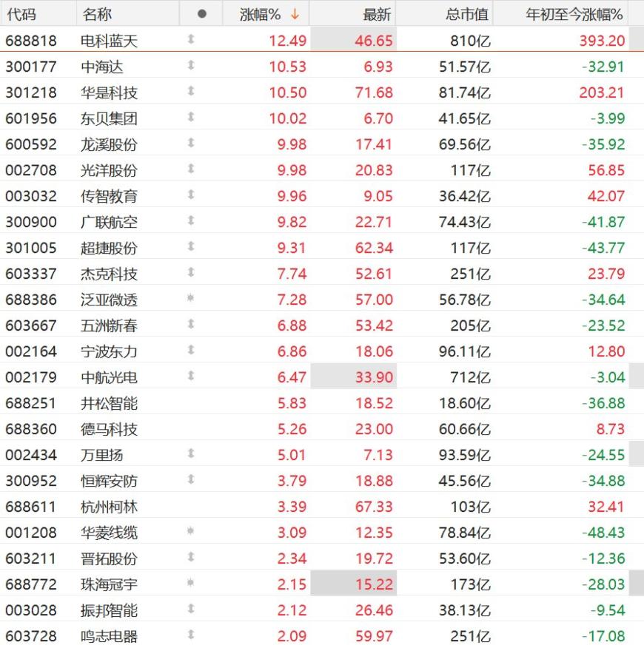Select stock name 华是科技
The width and height of the screenshot is (644, 645).
[x=109, y=92]
